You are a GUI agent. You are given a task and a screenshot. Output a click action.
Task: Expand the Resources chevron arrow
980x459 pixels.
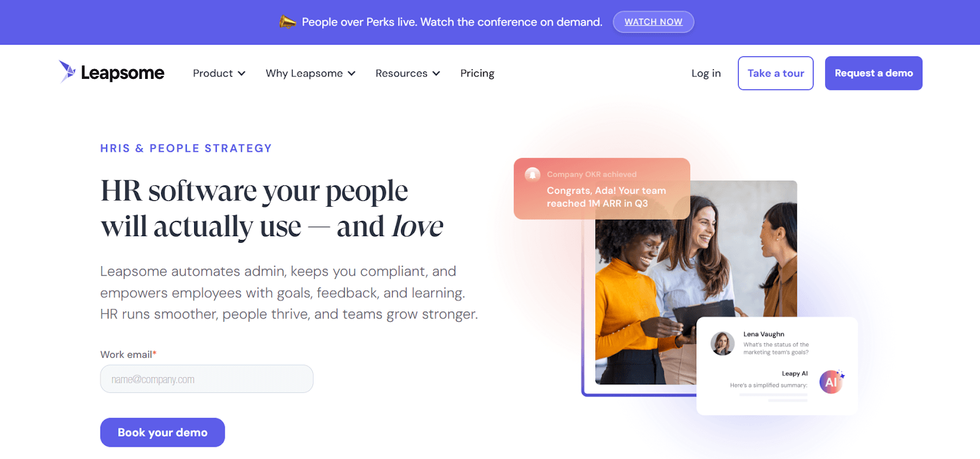pos(436,73)
